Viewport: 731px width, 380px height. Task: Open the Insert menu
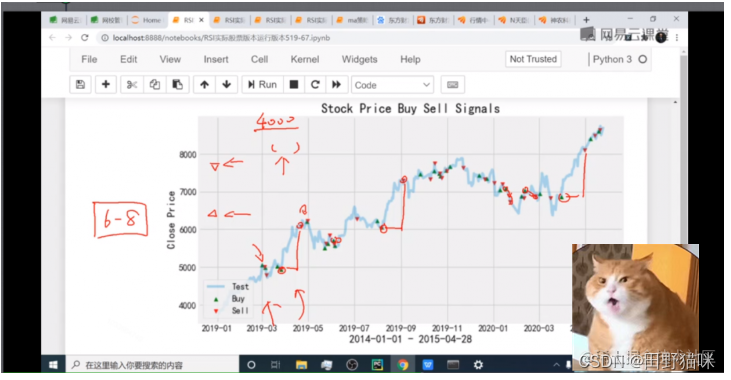216,59
